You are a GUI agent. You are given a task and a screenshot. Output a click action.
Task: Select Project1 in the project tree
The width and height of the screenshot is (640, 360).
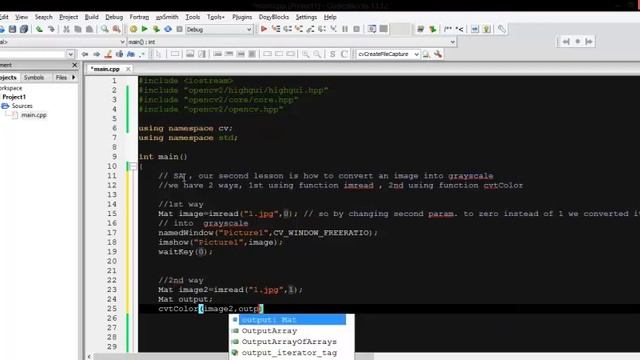tap(14, 97)
